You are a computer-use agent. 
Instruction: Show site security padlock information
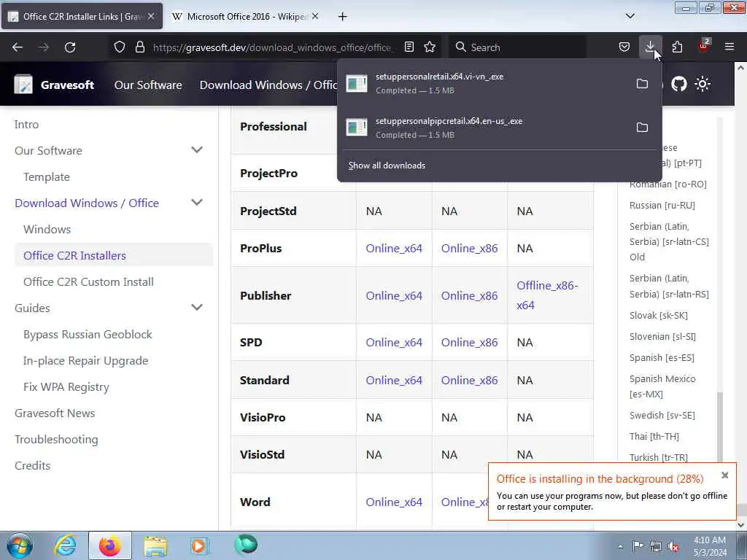[139, 47]
